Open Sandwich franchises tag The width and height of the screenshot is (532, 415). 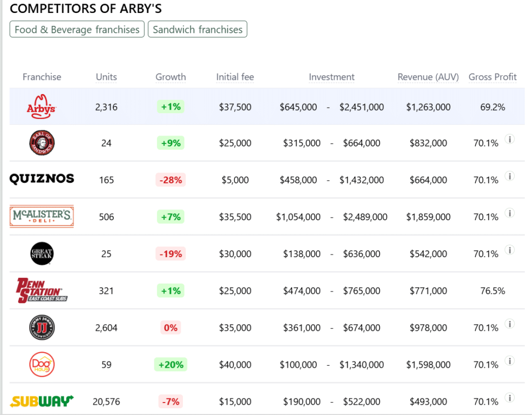[x=197, y=30]
